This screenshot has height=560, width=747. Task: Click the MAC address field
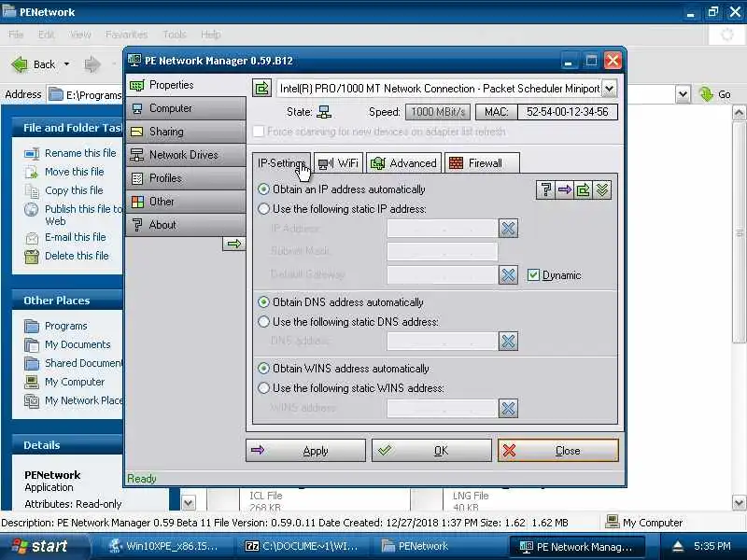pyautogui.click(x=568, y=112)
